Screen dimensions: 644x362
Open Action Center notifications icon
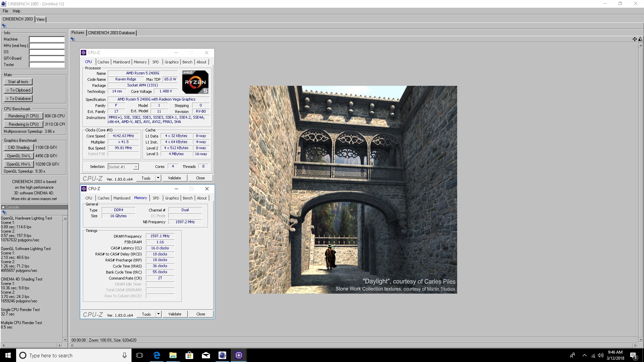[633, 355]
